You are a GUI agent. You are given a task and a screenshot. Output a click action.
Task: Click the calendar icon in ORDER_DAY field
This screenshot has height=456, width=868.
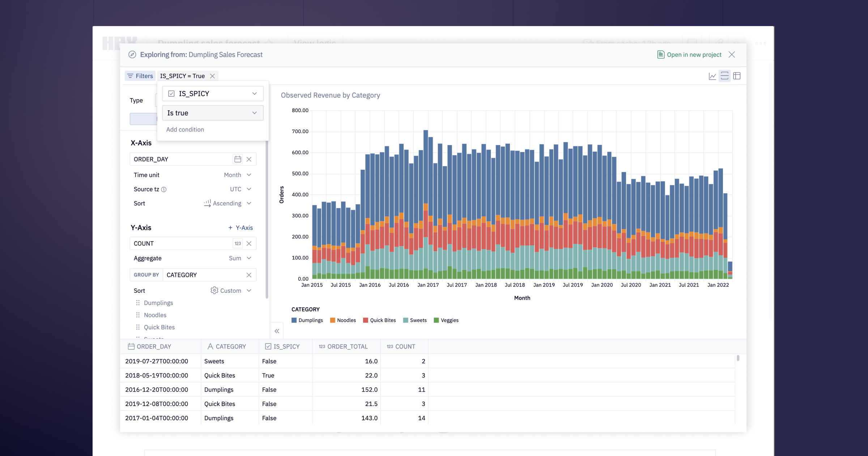tap(237, 159)
